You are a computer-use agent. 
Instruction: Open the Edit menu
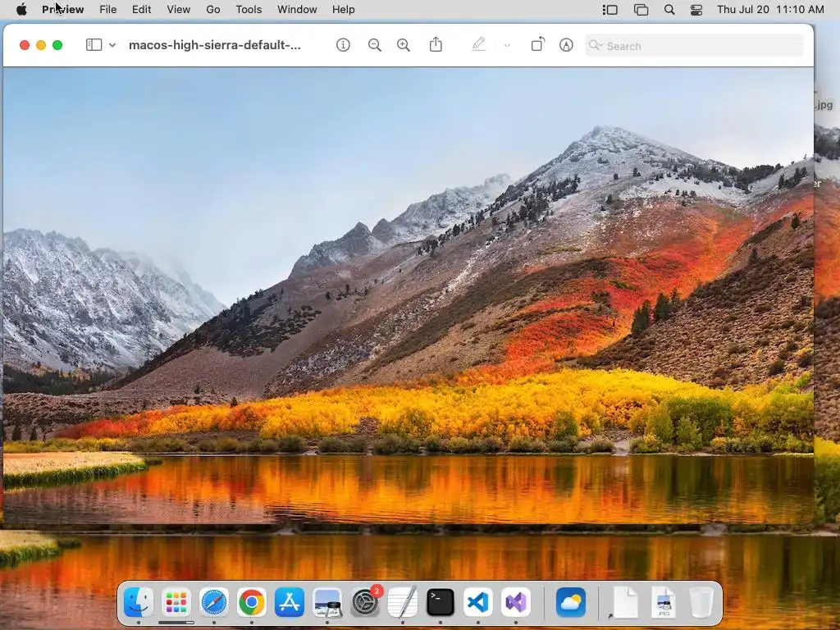[x=141, y=10]
